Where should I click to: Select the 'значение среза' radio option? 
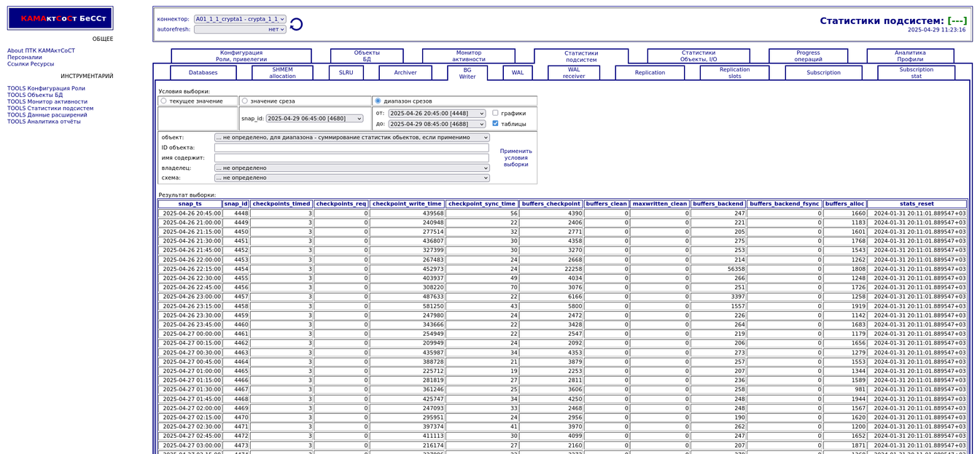[x=245, y=101]
